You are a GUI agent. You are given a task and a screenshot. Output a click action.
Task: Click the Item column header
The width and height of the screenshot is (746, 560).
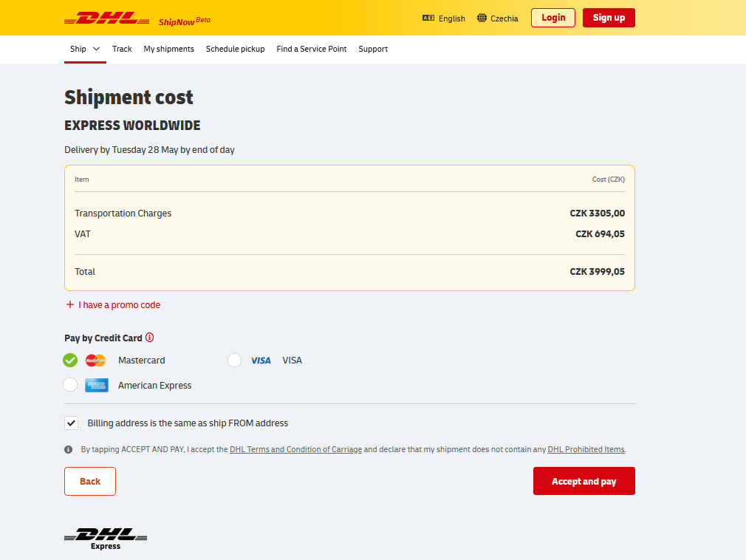(x=82, y=180)
